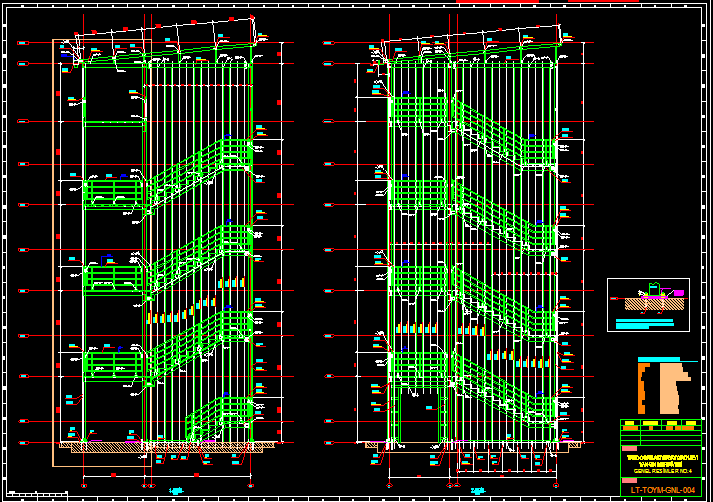Click the GENEL RESİMLER NO:4 title block line
The image size is (713, 502).
663,471
